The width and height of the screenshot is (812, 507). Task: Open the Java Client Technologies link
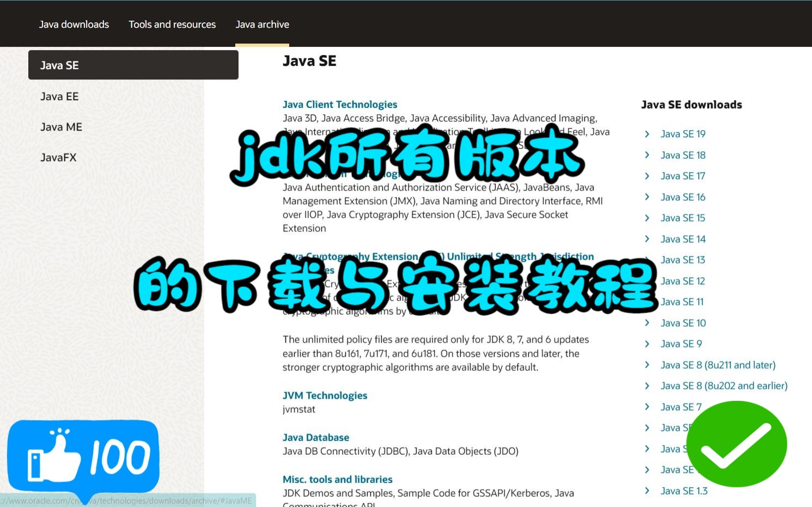click(x=340, y=105)
